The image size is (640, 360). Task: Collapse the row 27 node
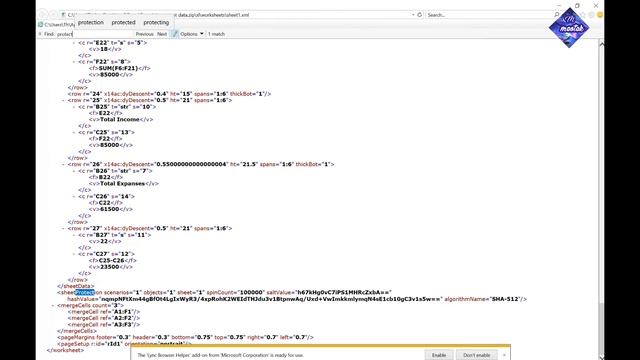tap(63, 228)
